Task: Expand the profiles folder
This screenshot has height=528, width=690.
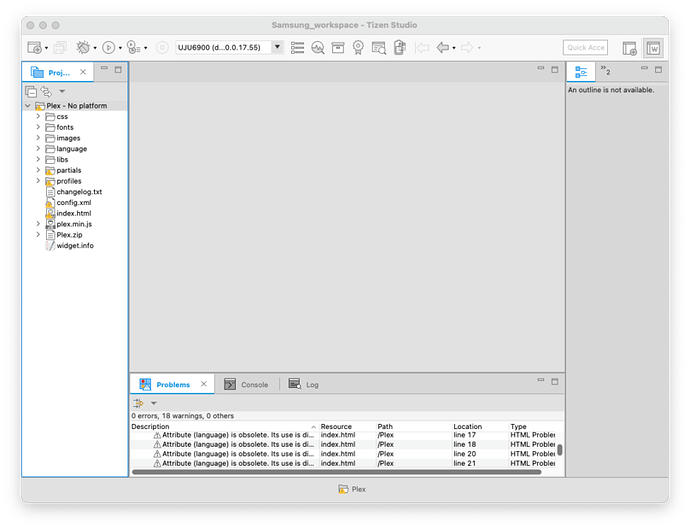Action: coord(38,181)
